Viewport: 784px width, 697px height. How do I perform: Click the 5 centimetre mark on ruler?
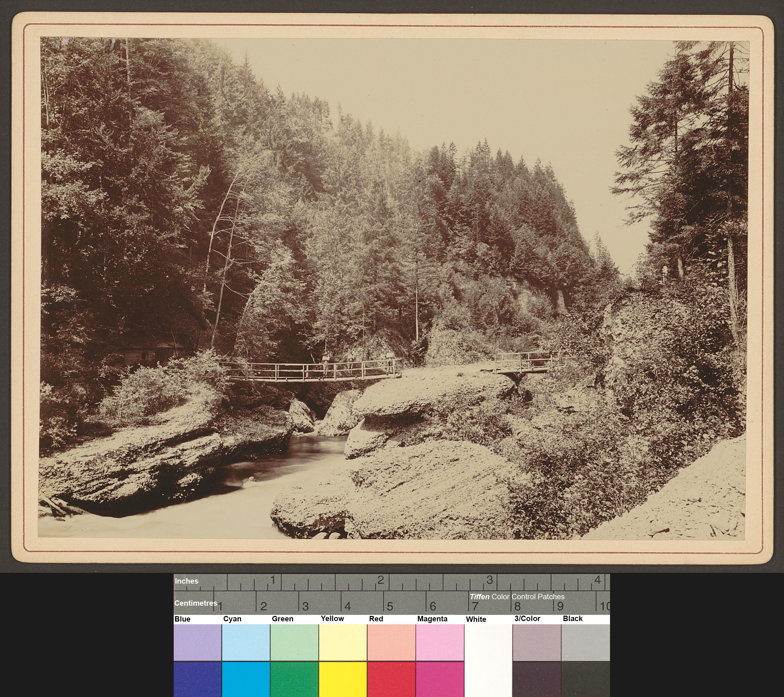[390, 606]
